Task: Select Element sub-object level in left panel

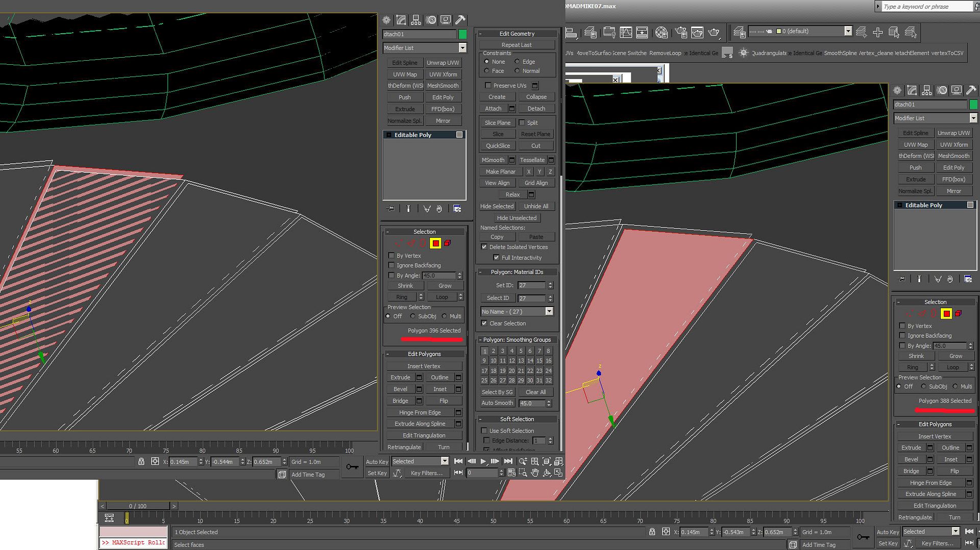Action: (448, 243)
